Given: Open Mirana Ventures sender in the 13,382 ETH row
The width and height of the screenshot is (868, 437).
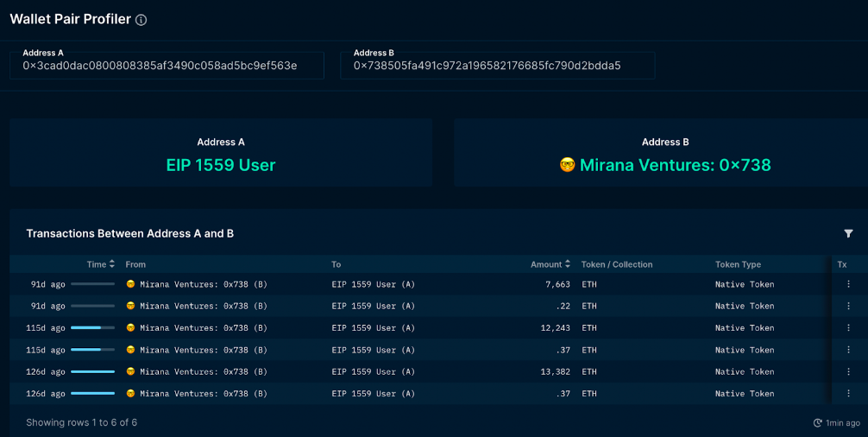Looking at the screenshot, I should pos(203,371).
